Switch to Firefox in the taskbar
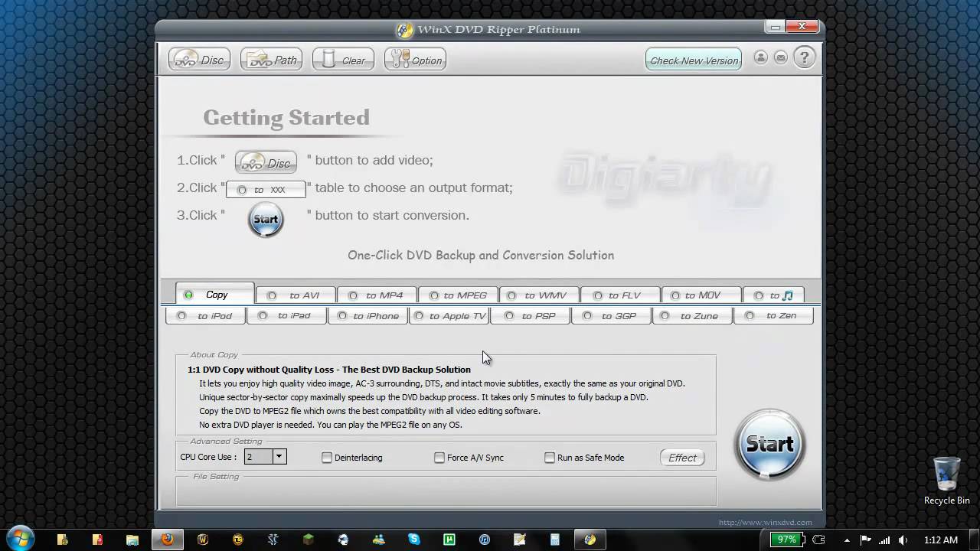Viewport: 980px width, 551px height. pos(167,540)
